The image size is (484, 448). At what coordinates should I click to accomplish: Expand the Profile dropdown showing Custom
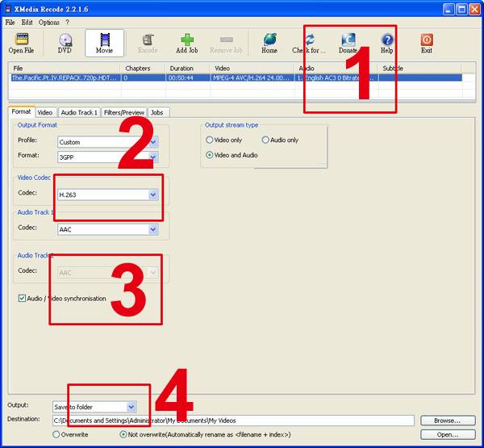click(153, 142)
